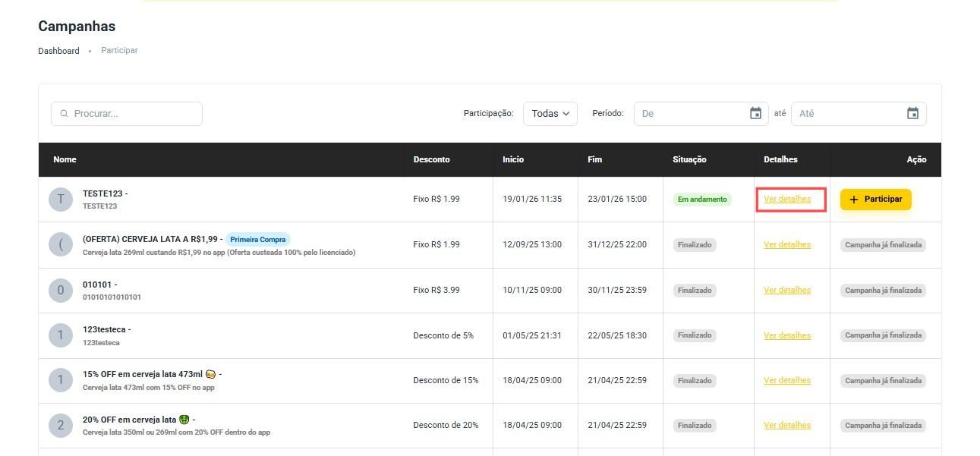Open Ver detalhes for TESTE123
Screen dimensions: 980x456
[x=787, y=199]
